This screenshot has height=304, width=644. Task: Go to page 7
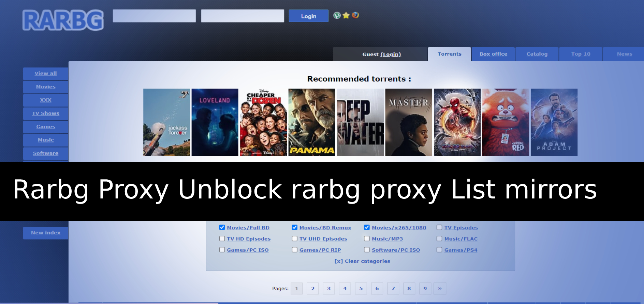(393, 289)
